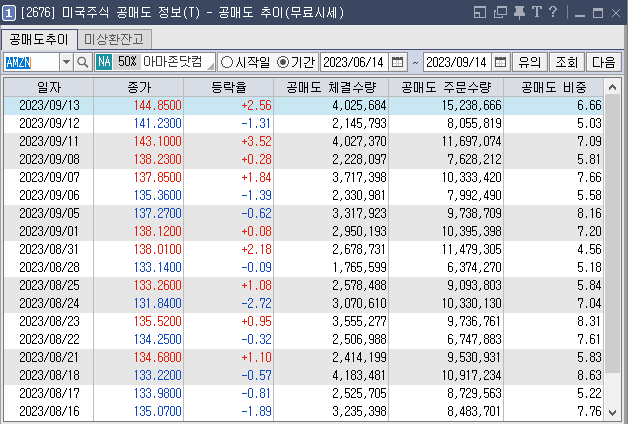
Task: Click 공매도 비중 column header
Action: [554, 87]
